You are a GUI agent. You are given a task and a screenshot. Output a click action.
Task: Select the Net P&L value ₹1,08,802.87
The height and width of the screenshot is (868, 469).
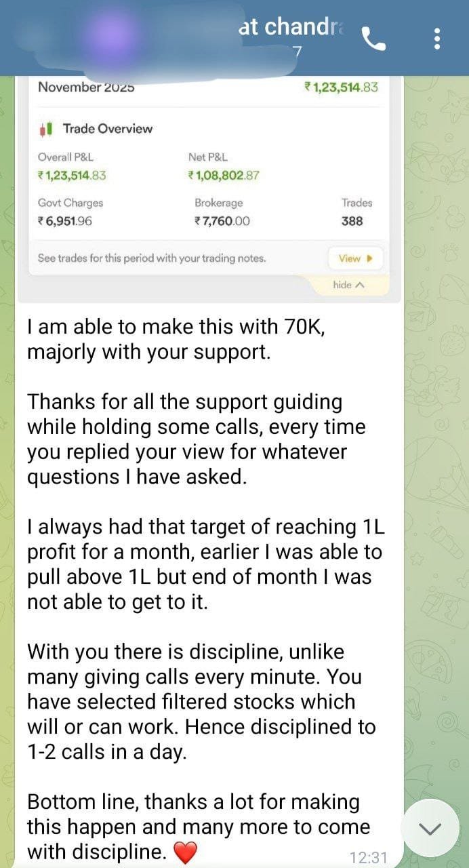[x=224, y=176]
